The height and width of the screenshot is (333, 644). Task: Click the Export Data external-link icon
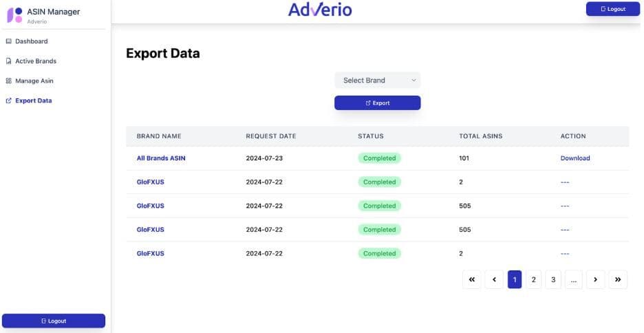pyautogui.click(x=9, y=100)
